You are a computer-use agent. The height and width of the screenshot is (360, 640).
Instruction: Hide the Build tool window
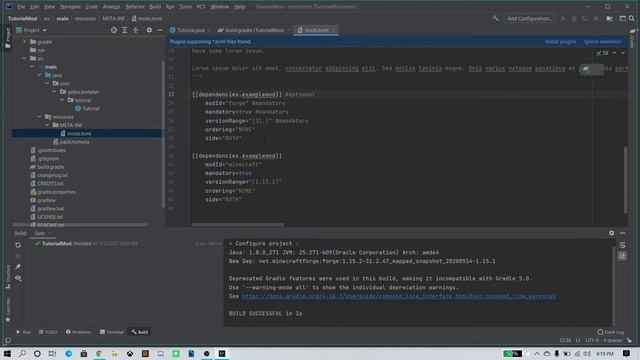622,233
